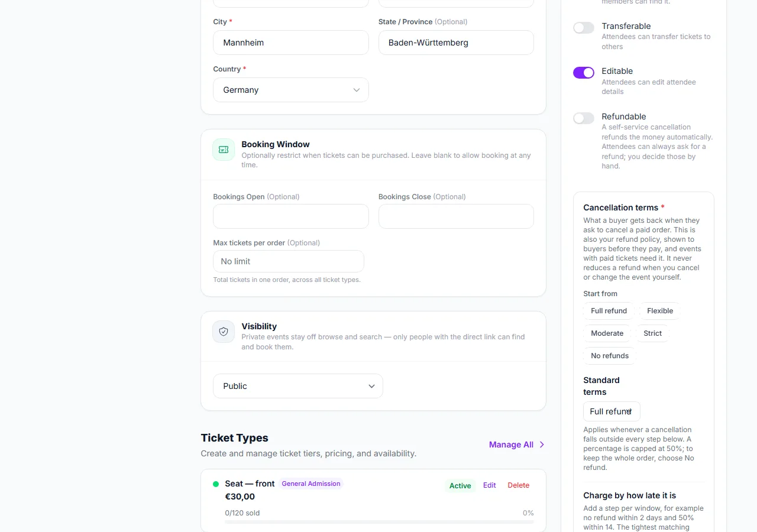Choose the No refunds preset chip
This screenshot has height=532, width=757.
click(610, 356)
